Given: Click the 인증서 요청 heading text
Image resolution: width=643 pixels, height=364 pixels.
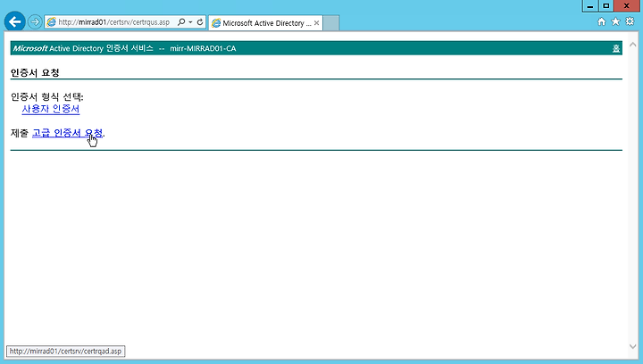Looking at the screenshot, I should [35, 73].
